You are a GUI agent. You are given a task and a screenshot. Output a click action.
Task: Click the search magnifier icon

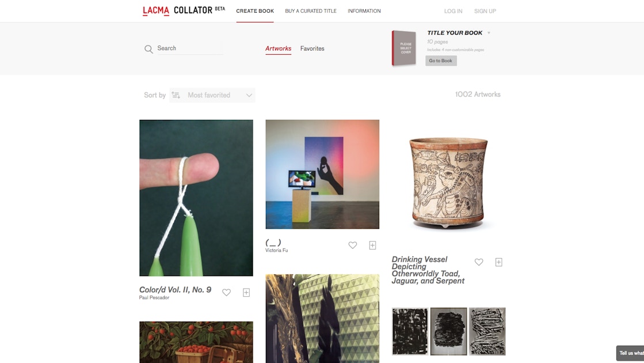[148, 49]
